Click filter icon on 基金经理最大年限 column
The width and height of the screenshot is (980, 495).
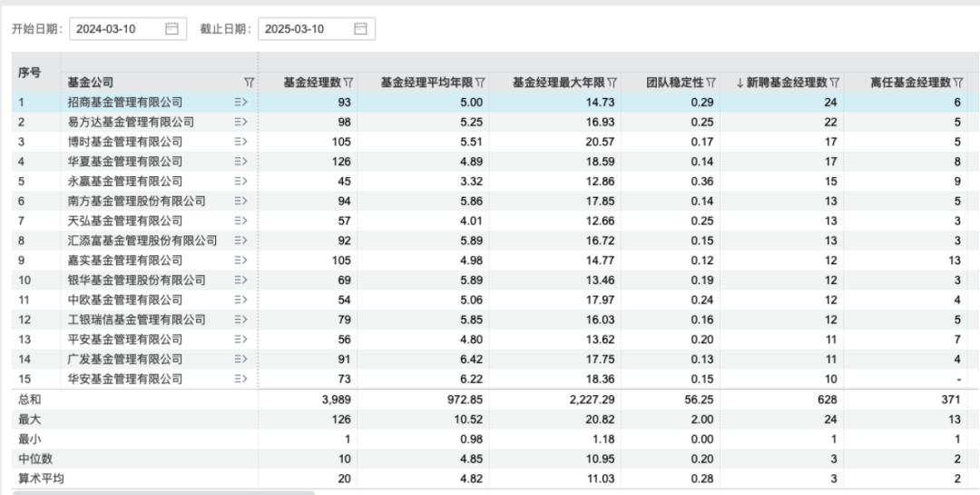(x=612, y=83)
